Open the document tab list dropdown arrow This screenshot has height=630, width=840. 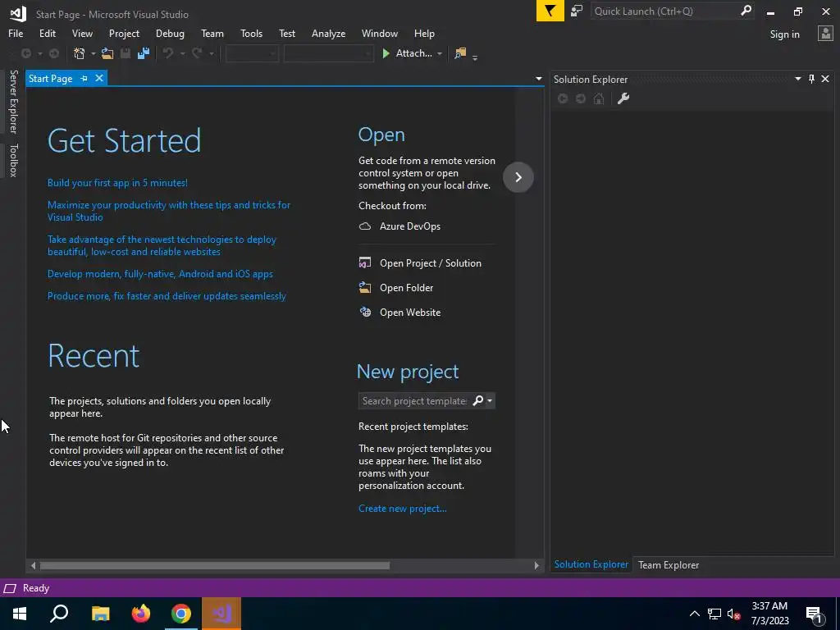538,79
